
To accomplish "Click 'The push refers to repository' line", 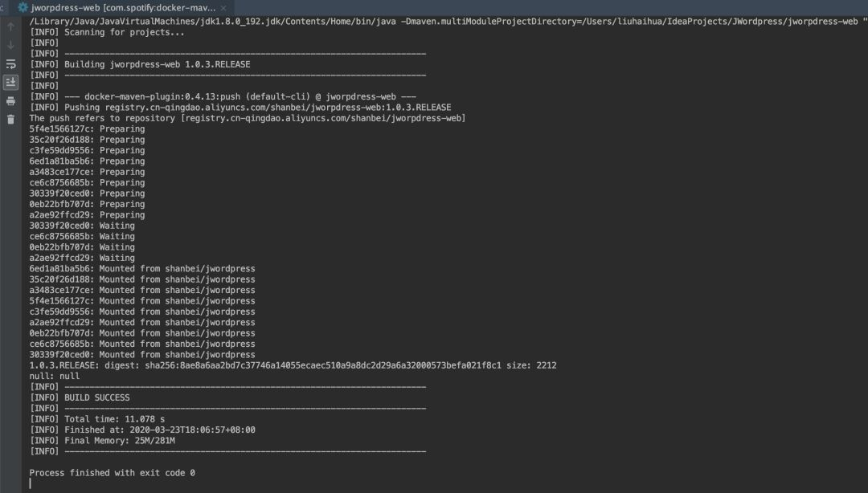I will point(248,118).
